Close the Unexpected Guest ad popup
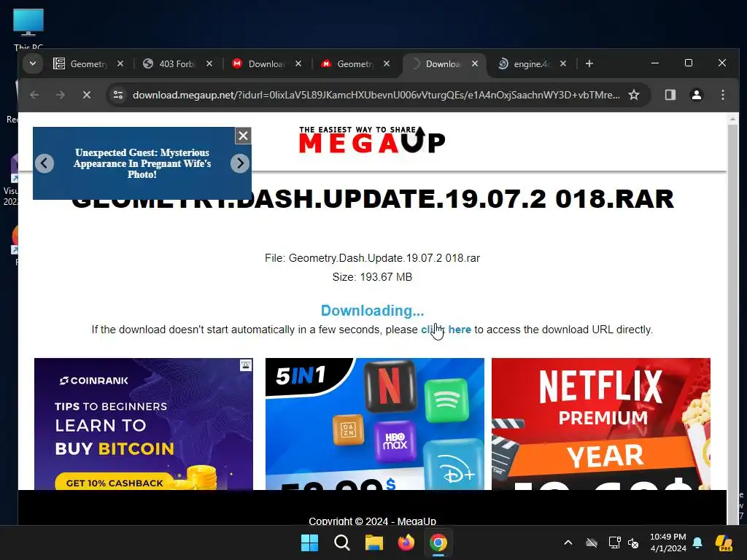The image size is (747, 560). pyautogui.click(x=243, y=136)
